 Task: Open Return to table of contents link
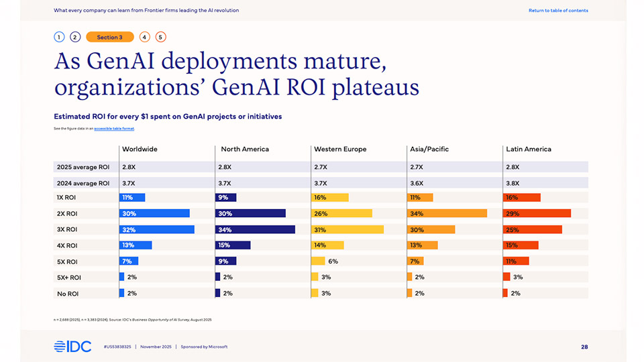pos(558,10)
